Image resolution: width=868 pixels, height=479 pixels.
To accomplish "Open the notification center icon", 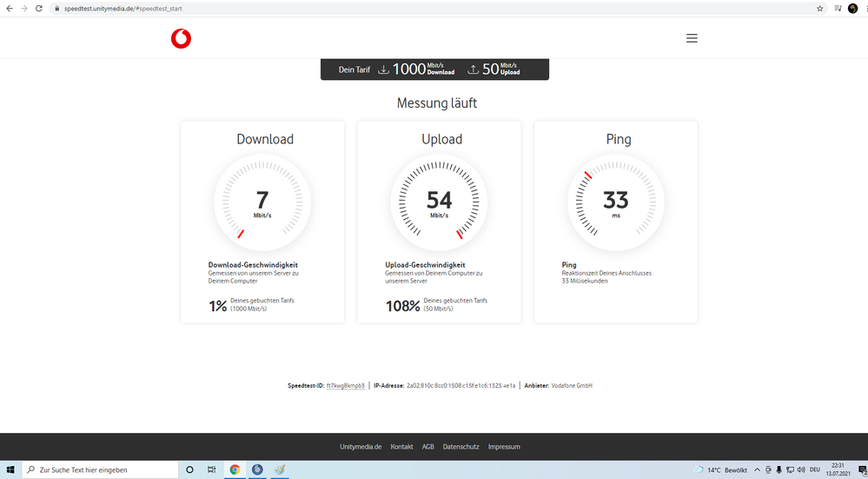I will coord(862,470).
